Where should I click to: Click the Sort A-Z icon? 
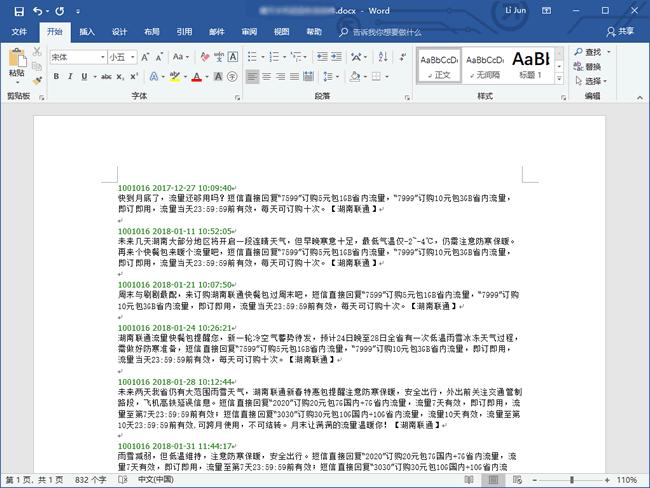[x=383, y=57]
